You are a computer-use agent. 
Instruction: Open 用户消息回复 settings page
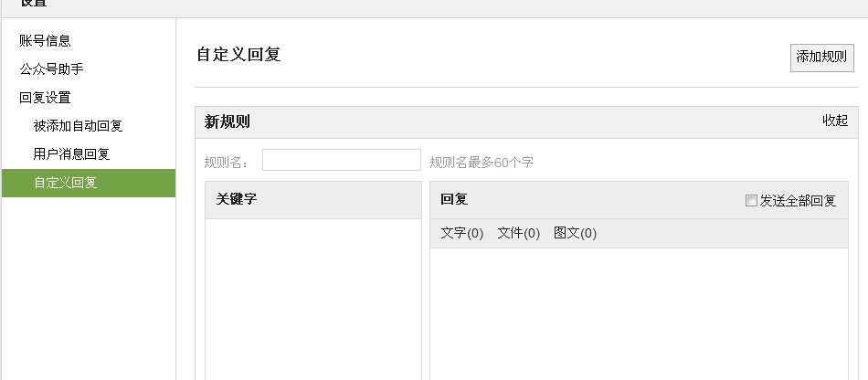coord(71,153)
